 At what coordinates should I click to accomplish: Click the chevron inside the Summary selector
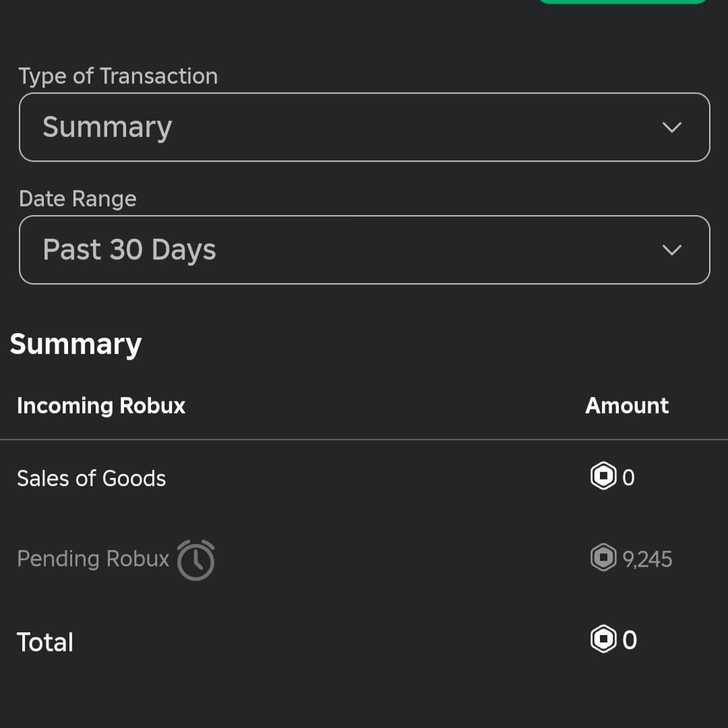pyautogui.click(x=671, y=127)
